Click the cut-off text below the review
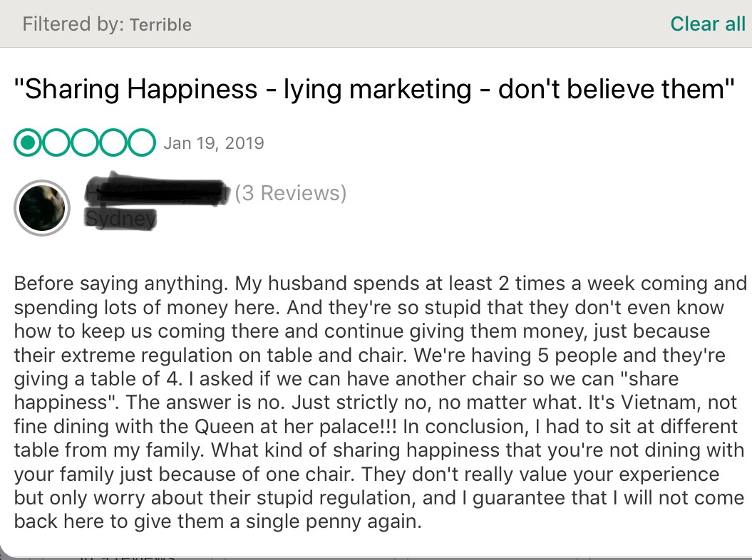Image resolution: width=752 pixels, height=560 pixels. (127, 556)
